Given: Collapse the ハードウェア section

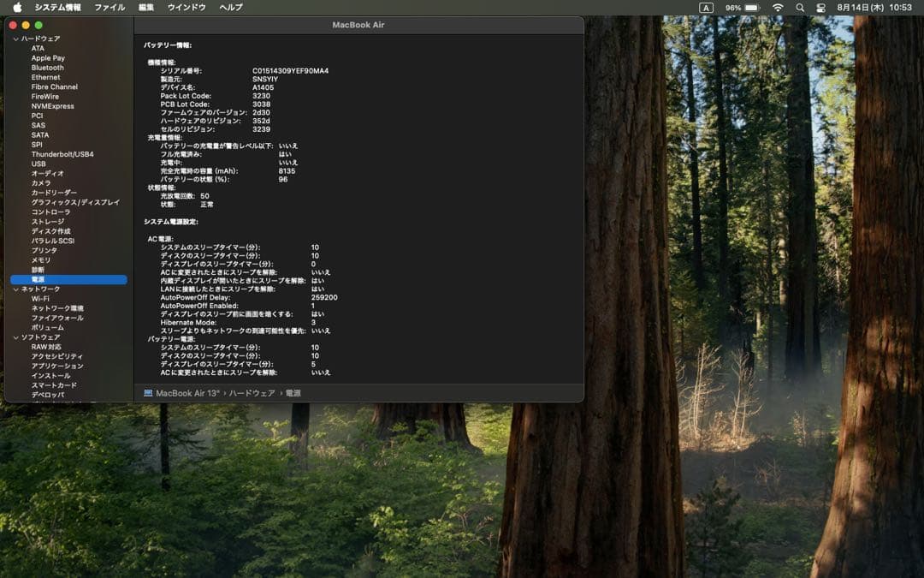Looking at the screenshot, I should pyautogui.click(x=15, y=39).
